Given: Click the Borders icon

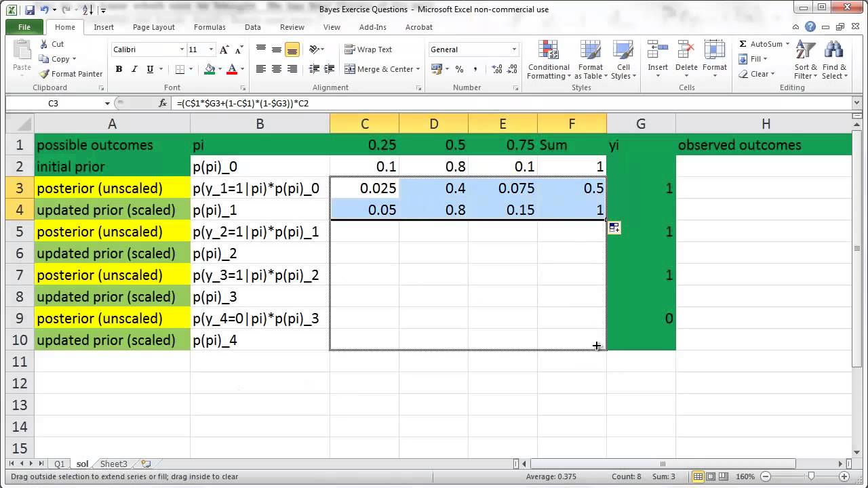Looking at the screenshot, I should (x=180, y=68).
